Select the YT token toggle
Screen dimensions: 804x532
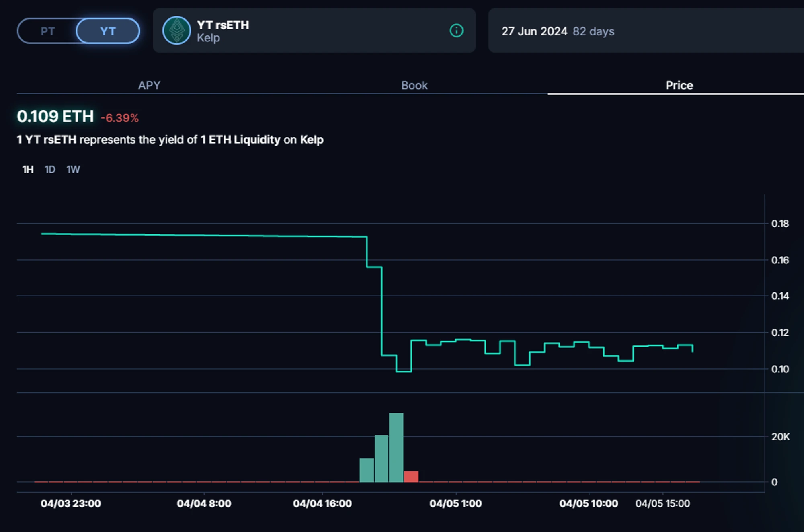click(108, 31)
